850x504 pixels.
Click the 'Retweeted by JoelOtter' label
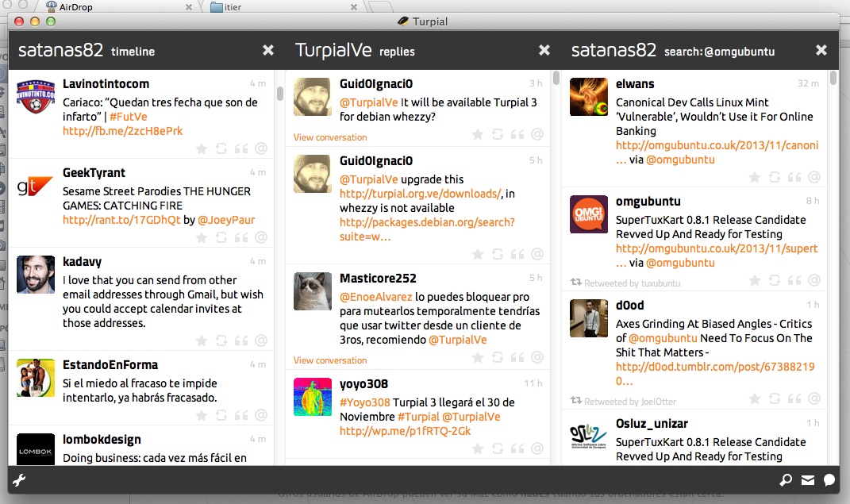pyautogui.click(x=630, y=402)
